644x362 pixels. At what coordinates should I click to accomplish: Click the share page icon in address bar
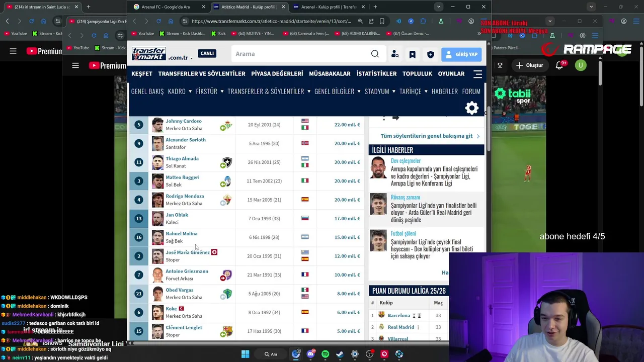(371, 21)
